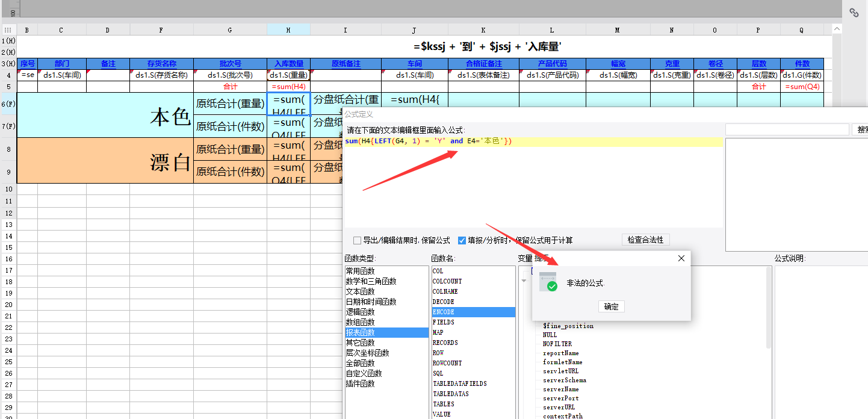The image size is (868, 419).
Task: Click 入库数量 header cell
Action: coord(289,64)
